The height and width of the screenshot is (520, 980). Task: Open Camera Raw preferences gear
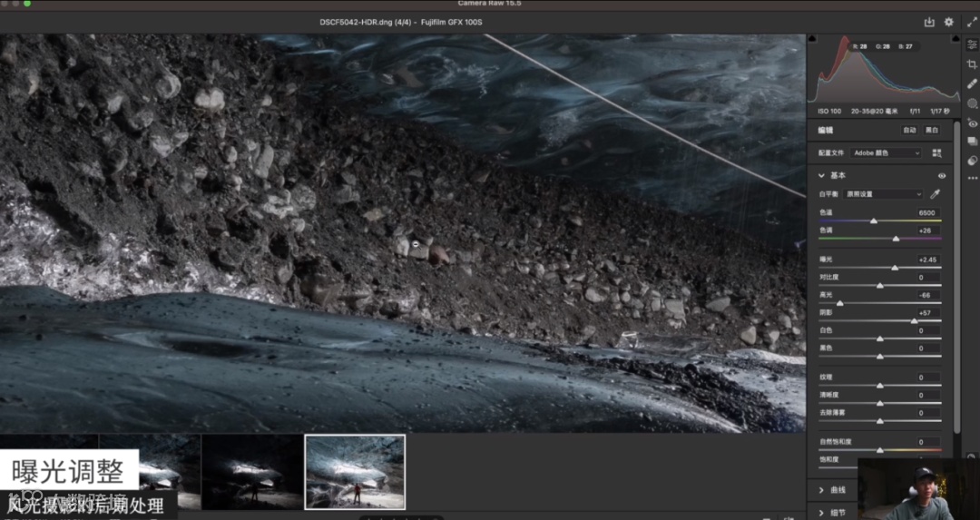point(949,22)
